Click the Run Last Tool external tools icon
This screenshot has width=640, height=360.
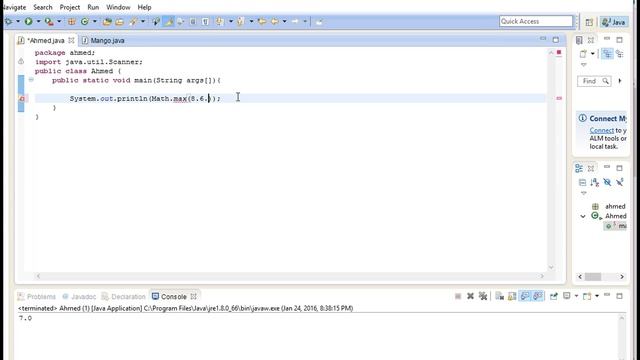(49, 22)
